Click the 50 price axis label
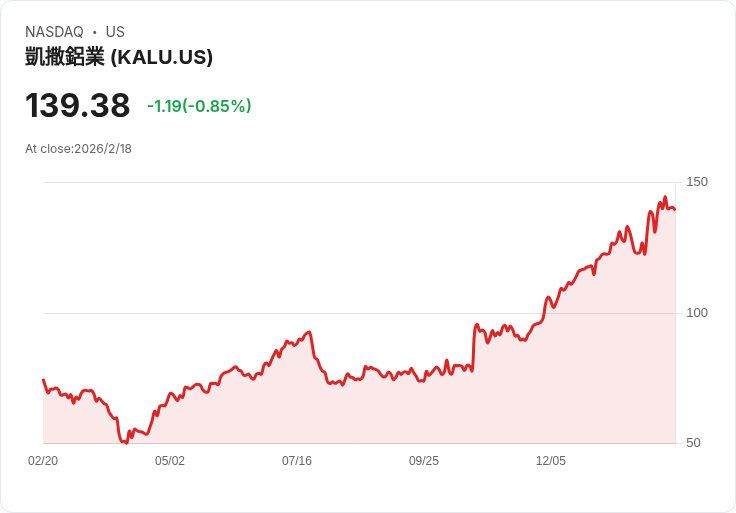 click(693, 443)
